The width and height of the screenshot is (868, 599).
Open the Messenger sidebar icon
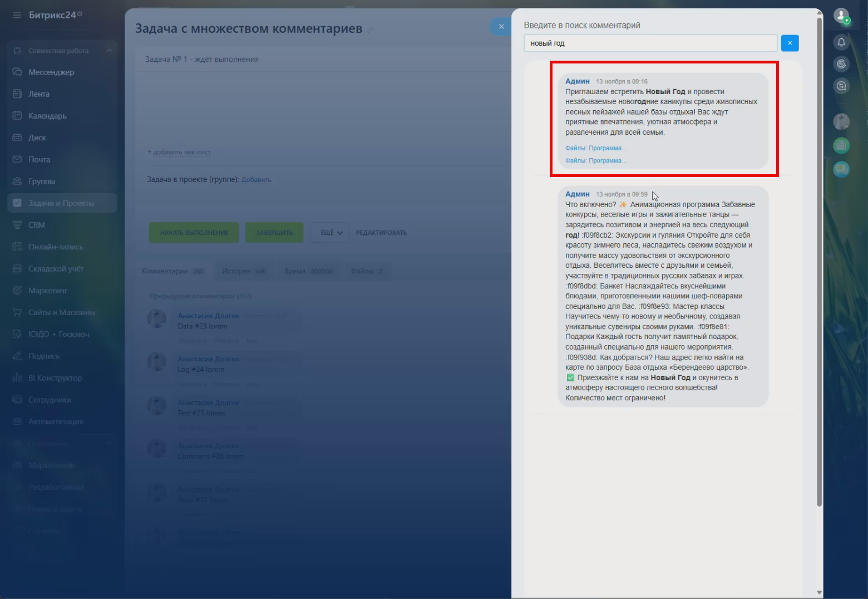pos(17,72)
